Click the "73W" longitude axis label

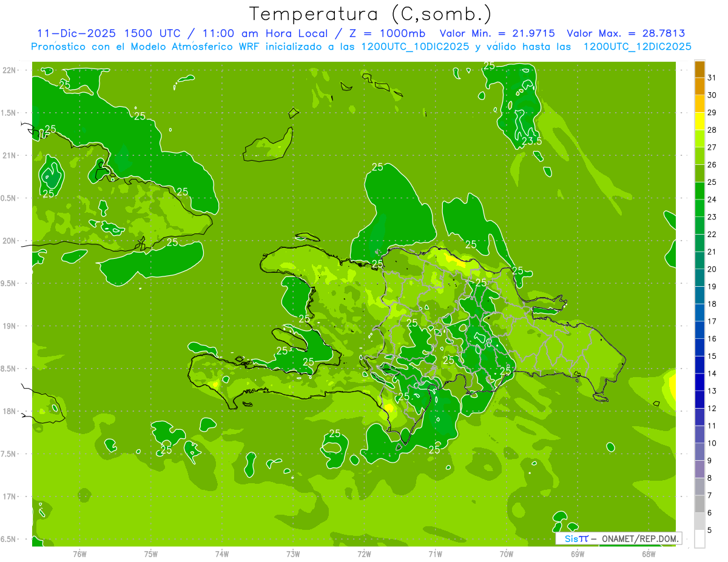[293, 554]
